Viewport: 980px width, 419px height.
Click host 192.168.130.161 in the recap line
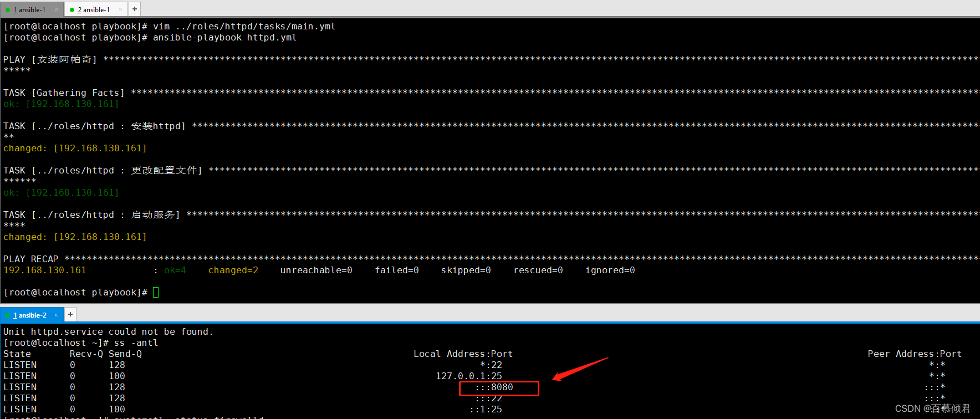pos(45,270)
